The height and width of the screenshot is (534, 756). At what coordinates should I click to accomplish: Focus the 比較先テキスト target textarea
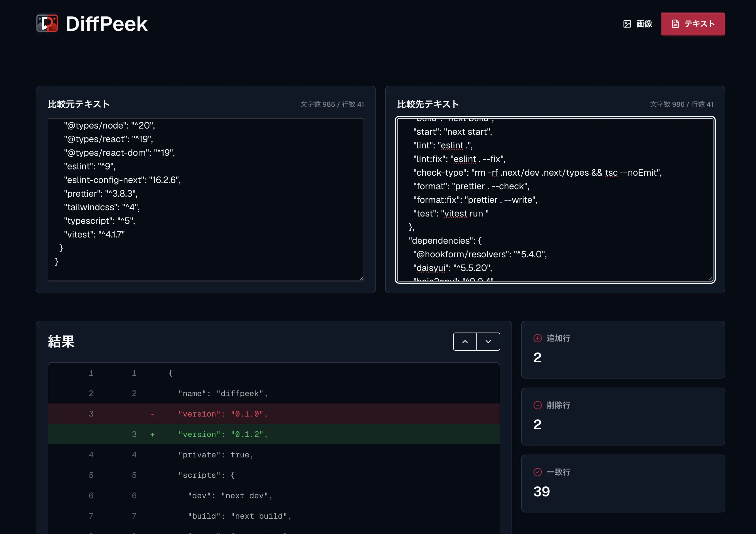tap(555, 200)
